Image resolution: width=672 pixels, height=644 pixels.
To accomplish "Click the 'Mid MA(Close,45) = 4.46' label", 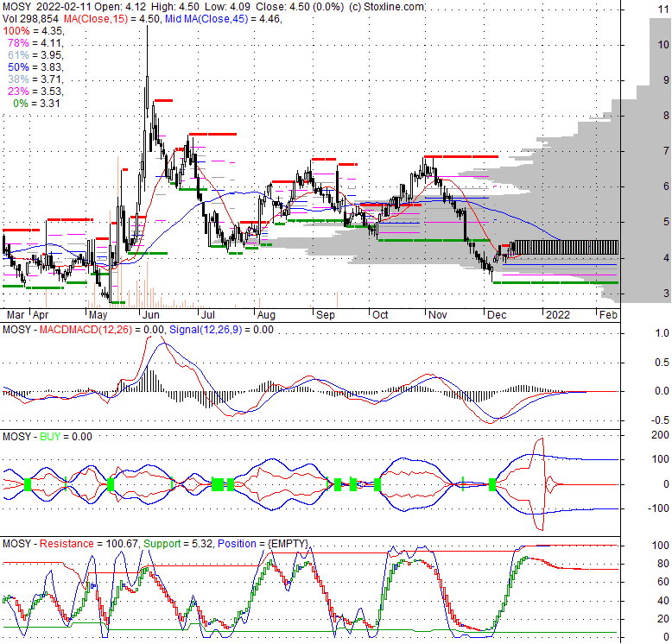I will tap(224, 19).
